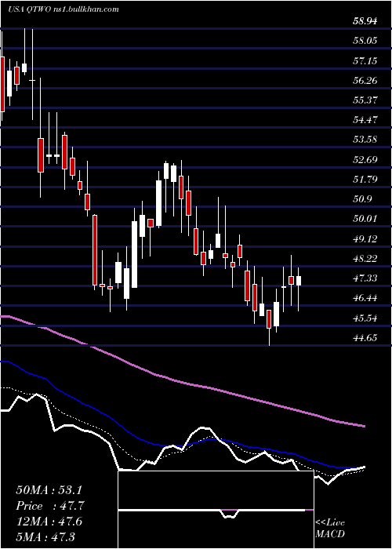Click the 55.37 price axis label

pyautogui.click(x=365, y=100)
